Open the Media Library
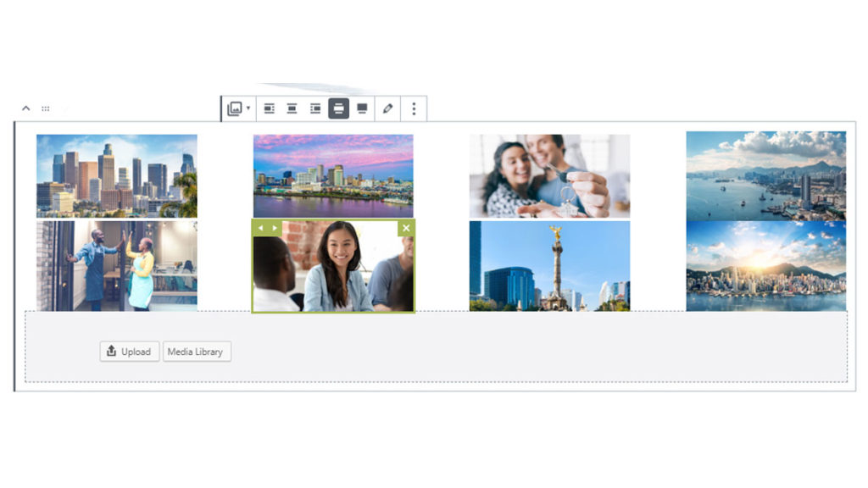 pyautogui.click(x=196, y=352)
